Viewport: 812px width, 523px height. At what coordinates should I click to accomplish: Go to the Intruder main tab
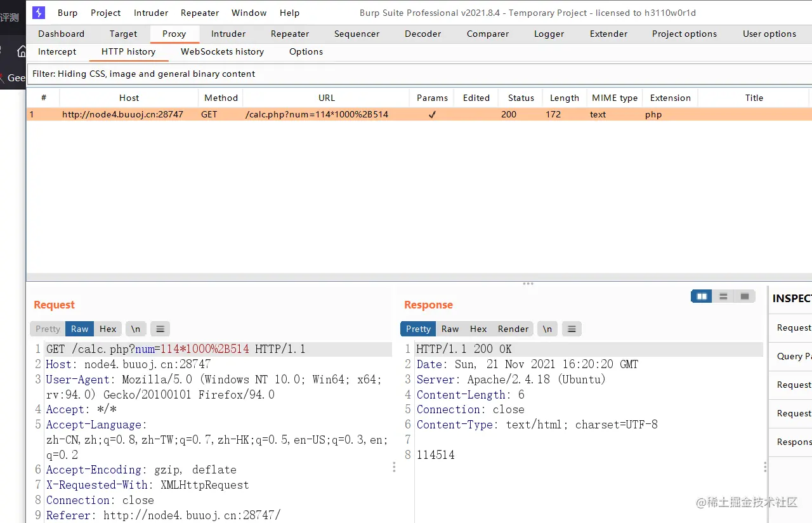pyautogui.click(x=228, y=34)
